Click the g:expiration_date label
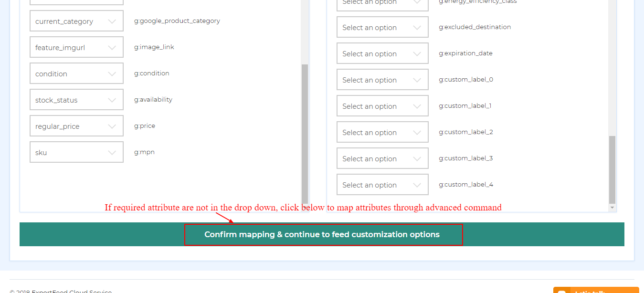The image size is (644, 293). click(465, 53)
